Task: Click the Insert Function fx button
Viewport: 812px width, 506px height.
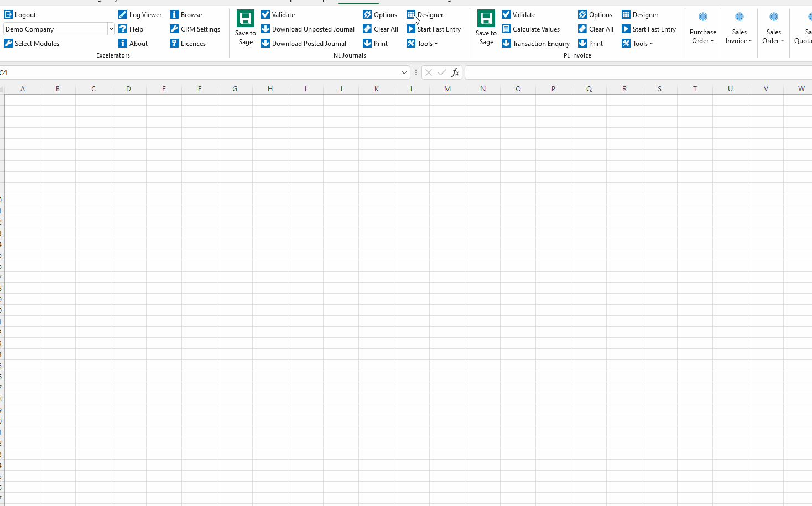Action: (x=455, y=72)
